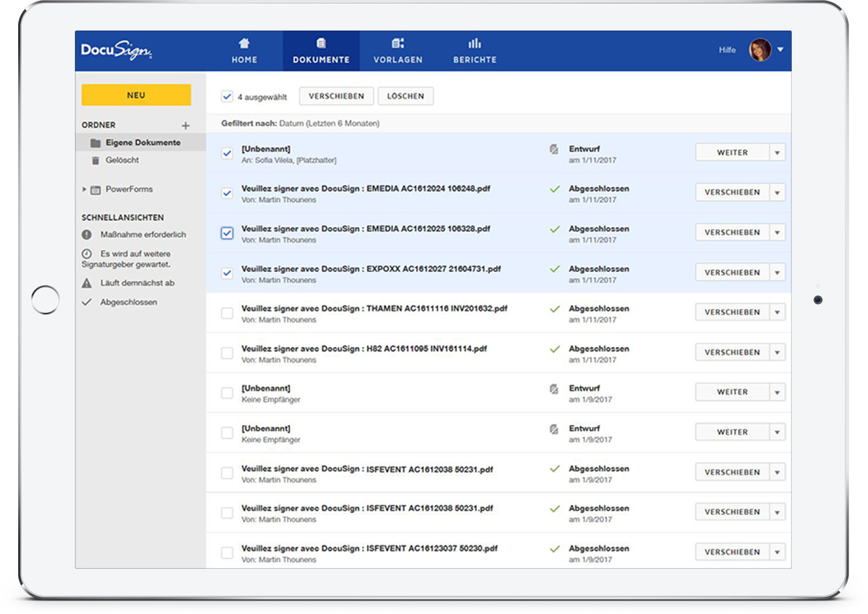Expand the PowerForms tree item

[85, 189]
